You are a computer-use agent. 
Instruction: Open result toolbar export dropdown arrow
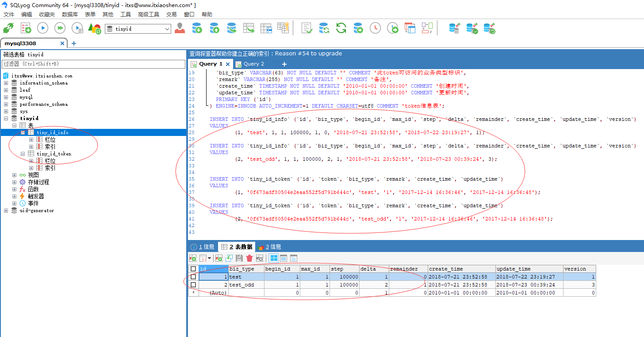pyautogui.click(x=209, y=258)
